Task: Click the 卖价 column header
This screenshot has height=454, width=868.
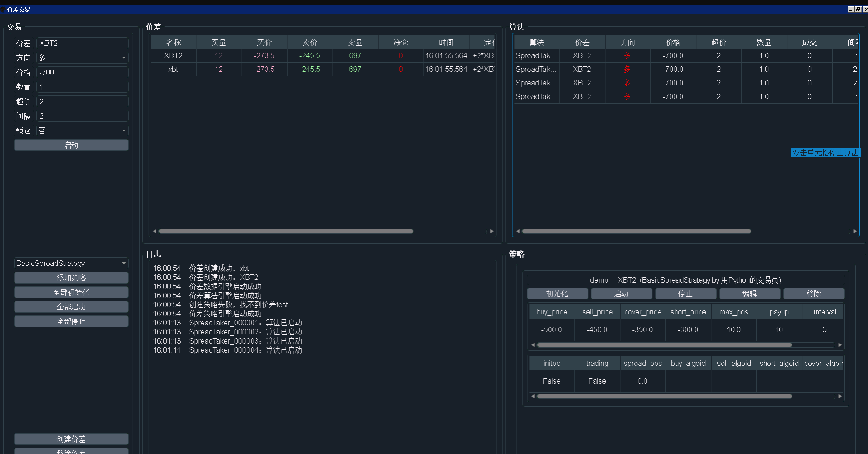Action: 310,42
